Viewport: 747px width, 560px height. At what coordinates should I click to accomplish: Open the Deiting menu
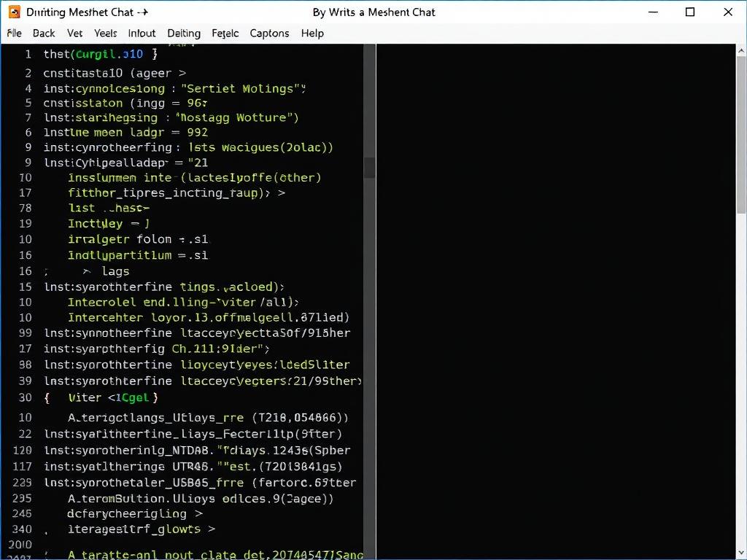point(184,34)
